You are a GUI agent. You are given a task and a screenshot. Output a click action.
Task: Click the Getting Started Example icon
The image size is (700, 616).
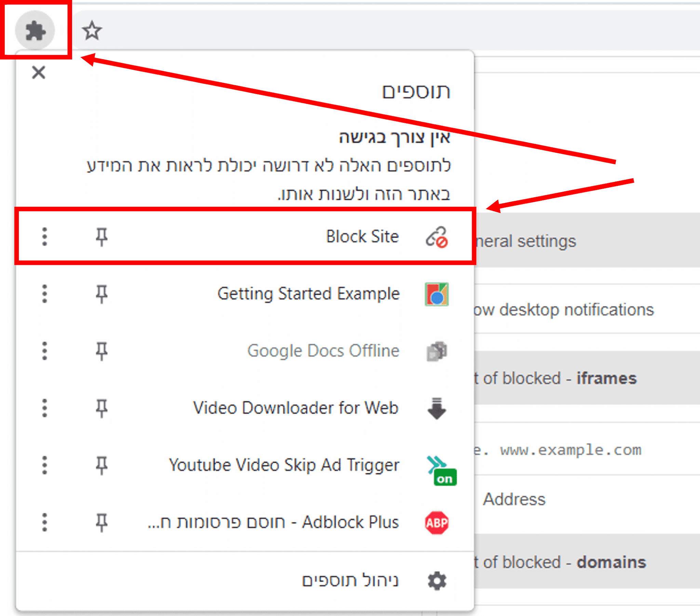[x=436, y=294]
